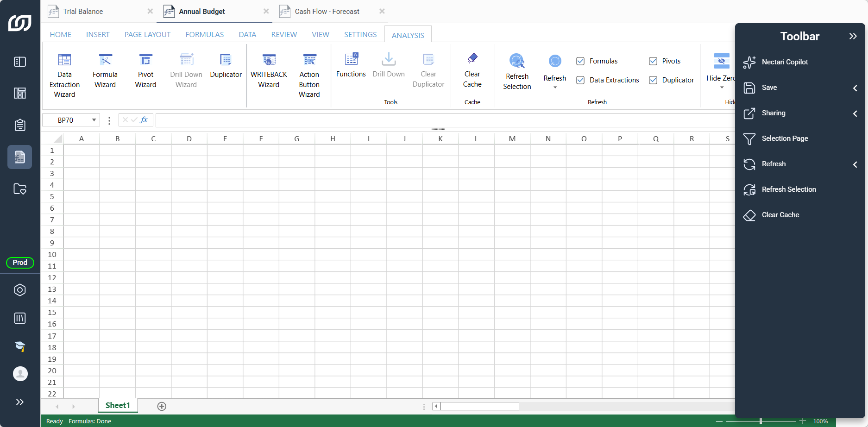Open the Pivot Wizard
868x427 pixels.
145,71
